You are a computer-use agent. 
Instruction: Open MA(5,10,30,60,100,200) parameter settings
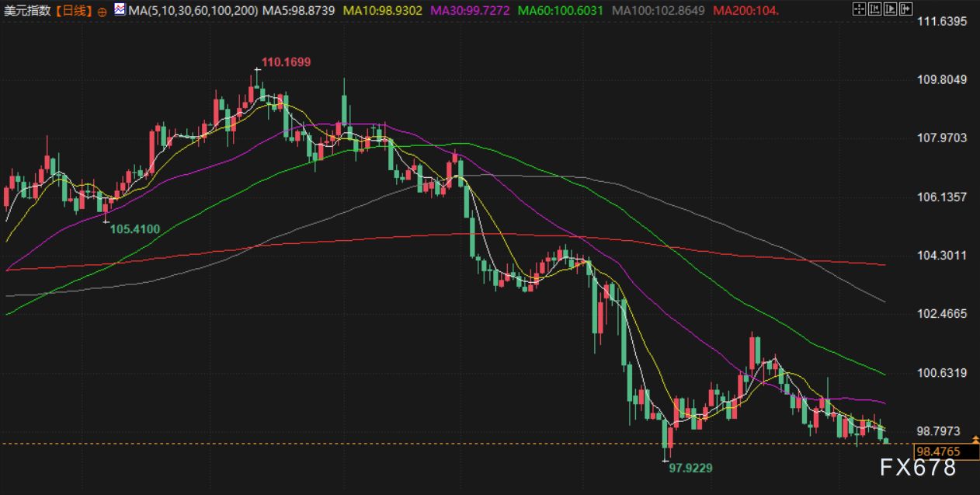[x=192, y=11]
